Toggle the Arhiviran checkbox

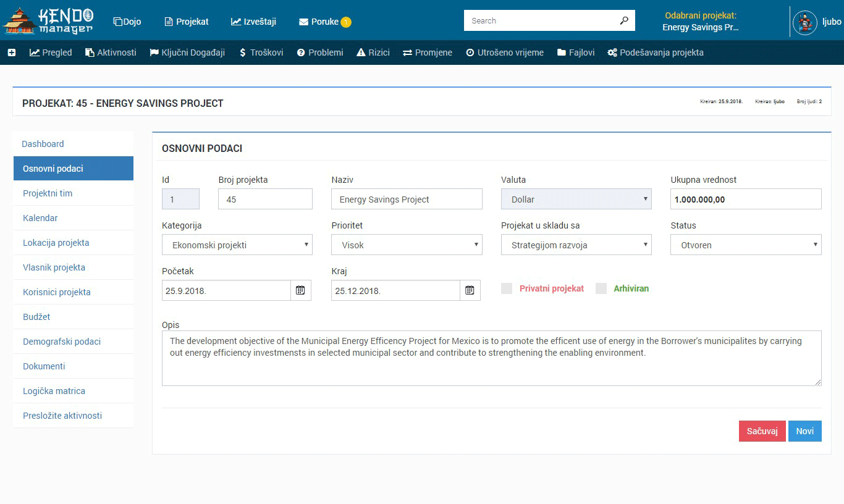tap(601, 288)
